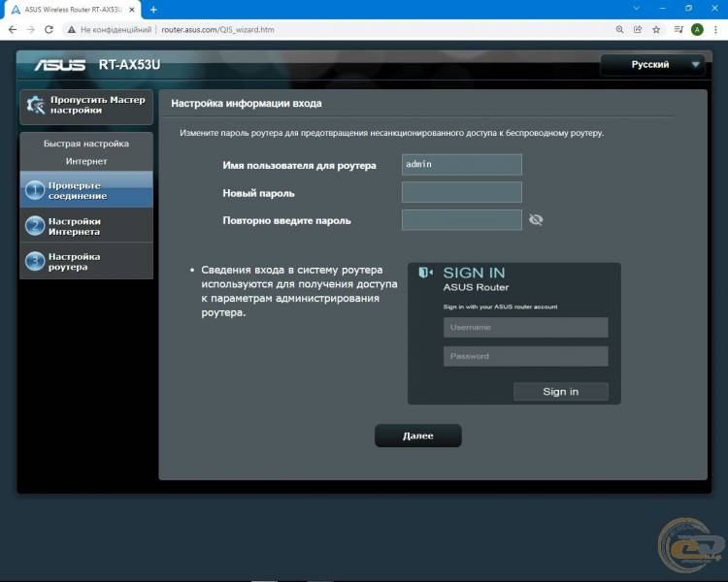Select step 3 Настройка роутера
Viewport: 728px width, 582px height.
pos(86,261)
